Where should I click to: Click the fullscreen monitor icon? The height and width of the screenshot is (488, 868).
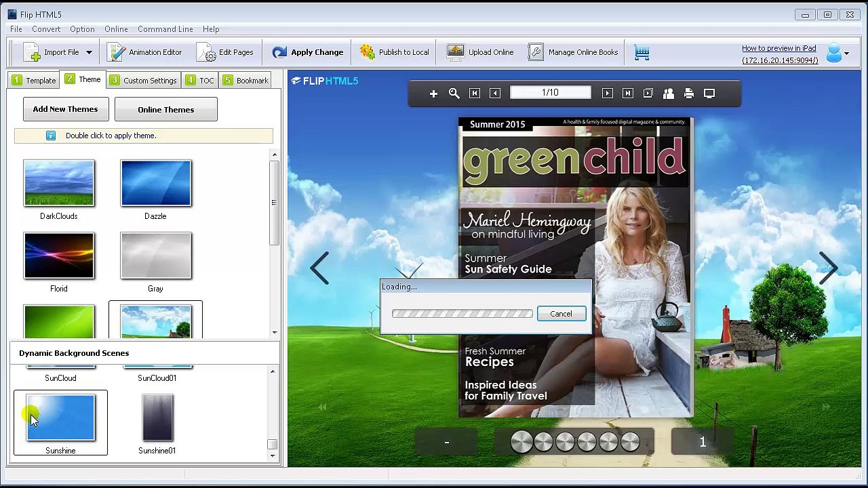point(709,94)
